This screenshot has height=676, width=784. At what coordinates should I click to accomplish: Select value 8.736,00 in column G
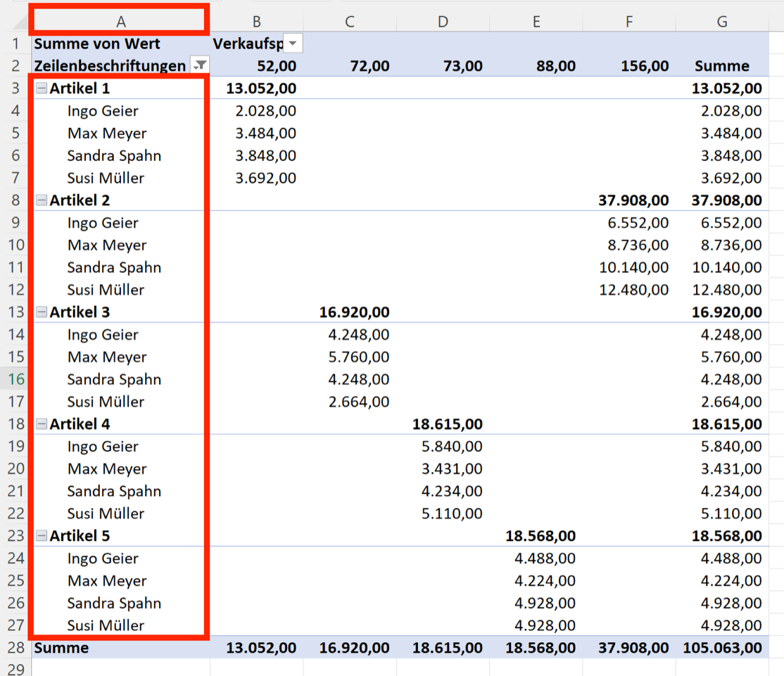click(731, 245)
